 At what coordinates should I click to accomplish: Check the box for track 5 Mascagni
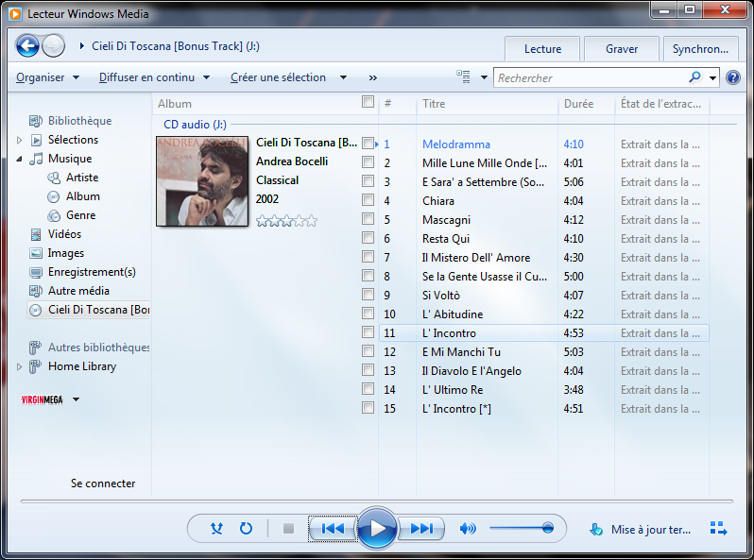click(368, 219)
